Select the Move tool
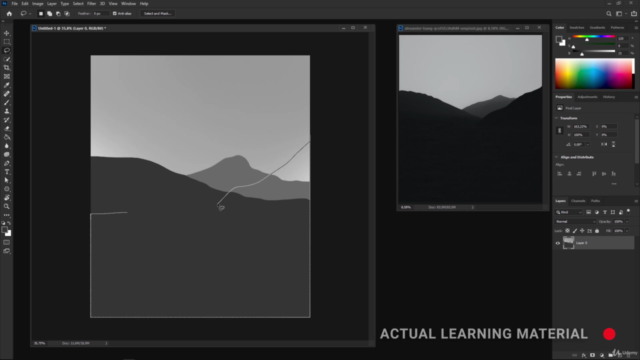640x360 pixels. coord(7,33)
